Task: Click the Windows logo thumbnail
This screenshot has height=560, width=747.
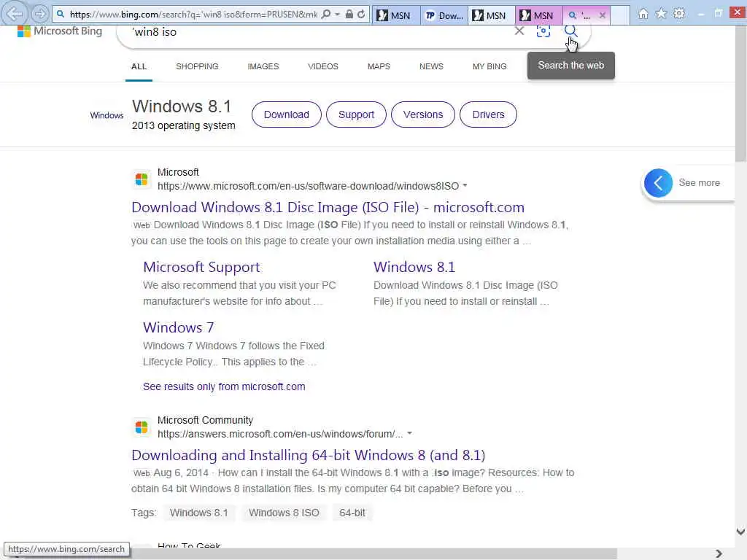Action: (x=107, y=115)
